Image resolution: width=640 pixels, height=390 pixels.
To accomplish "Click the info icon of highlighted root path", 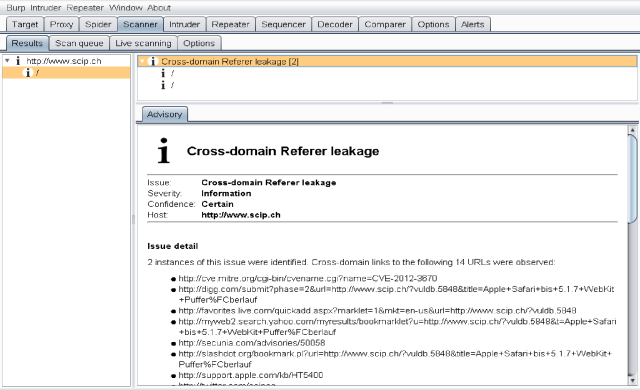I will pos(27,73).
